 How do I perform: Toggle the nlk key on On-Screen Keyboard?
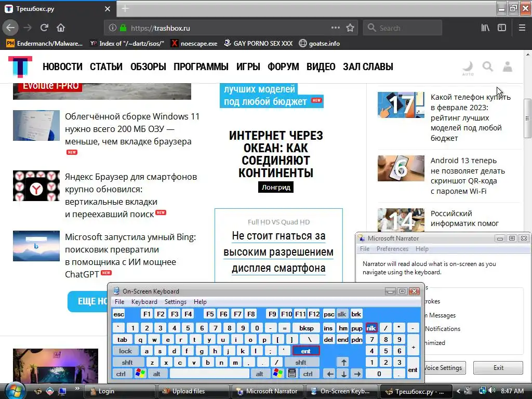(371, 328)
